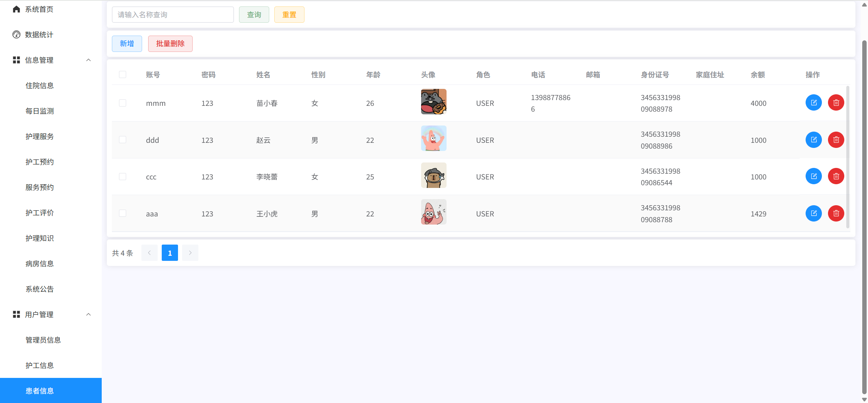Image resolution: width=868 pixels, height=403 pixels.
Task: Go to next page with right chevron
Action: [190, 253]
